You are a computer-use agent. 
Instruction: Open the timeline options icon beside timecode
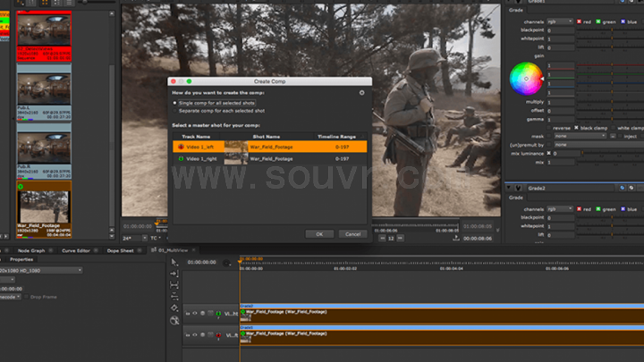[x=226, y=263]
